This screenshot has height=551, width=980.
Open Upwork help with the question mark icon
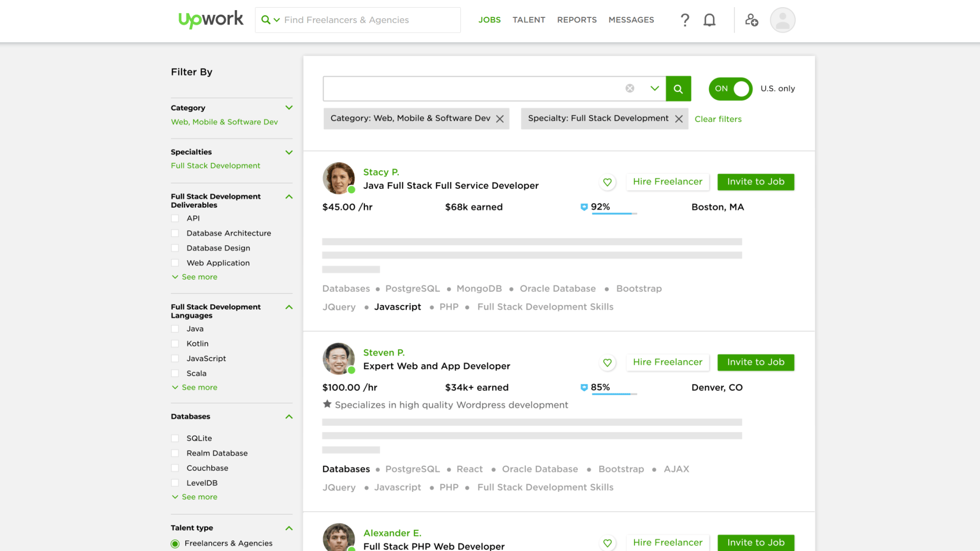[684, 20]
